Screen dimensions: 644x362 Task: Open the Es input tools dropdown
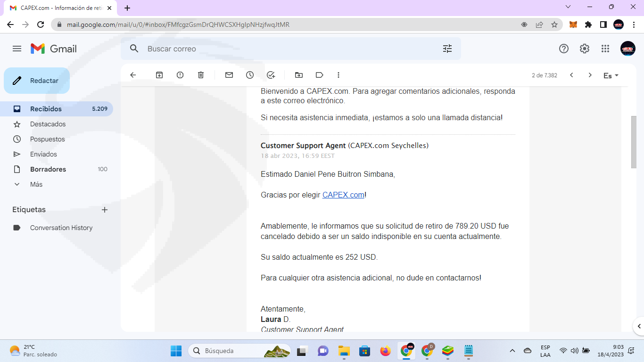pos(611,75)
